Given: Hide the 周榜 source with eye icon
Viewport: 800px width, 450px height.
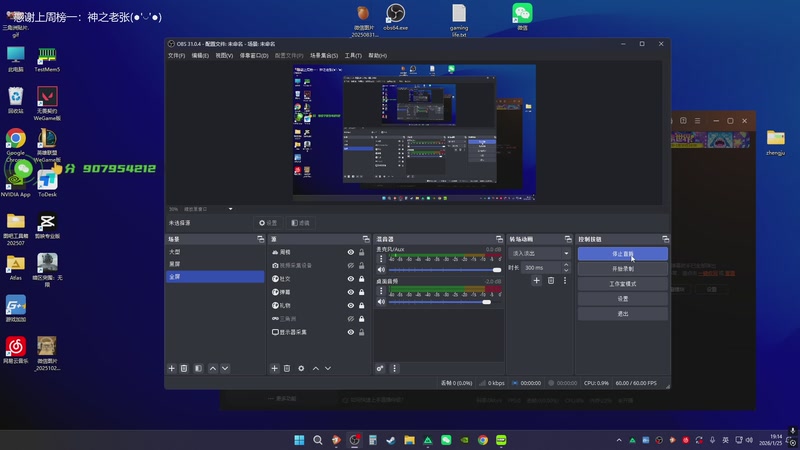Looking at the screenshot, I should (351, 253).
